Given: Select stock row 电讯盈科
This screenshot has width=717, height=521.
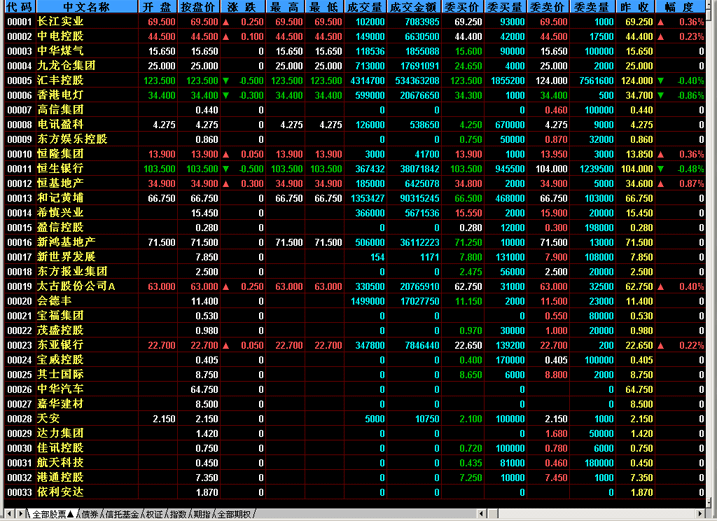Looking at the screenshot, I should [355, 124].
